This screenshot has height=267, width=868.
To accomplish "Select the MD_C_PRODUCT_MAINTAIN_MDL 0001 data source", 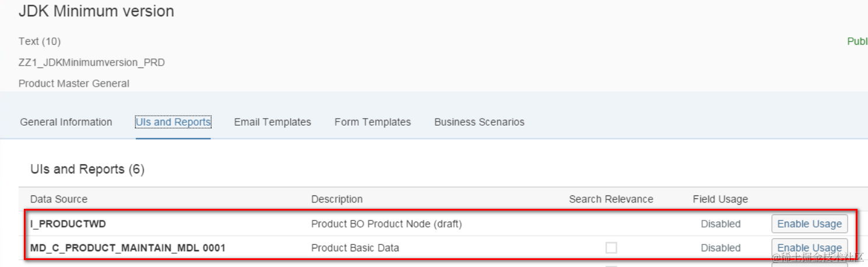I will [x=128, y=248].
